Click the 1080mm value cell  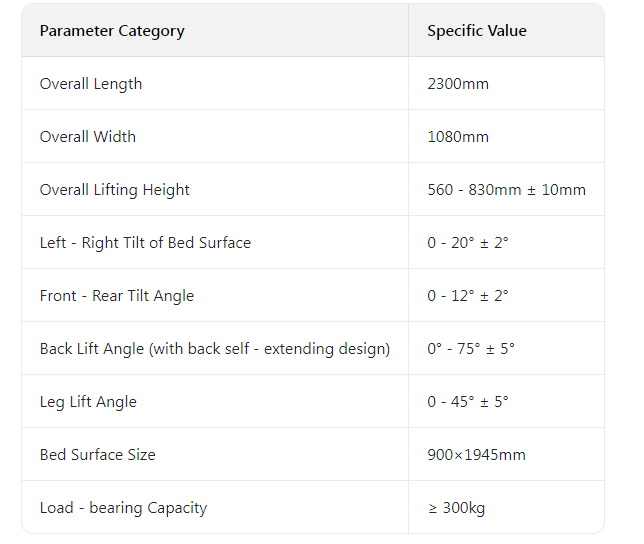[x=458, y=137]
